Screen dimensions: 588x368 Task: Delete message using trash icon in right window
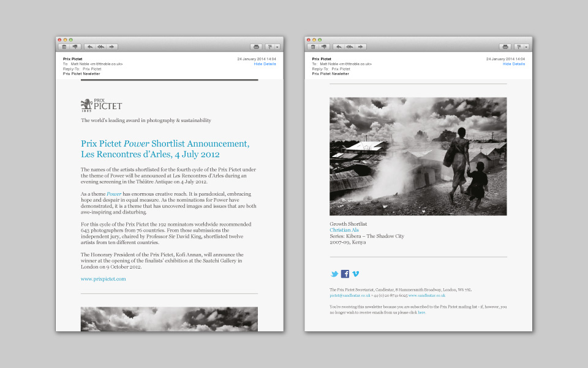313,47
